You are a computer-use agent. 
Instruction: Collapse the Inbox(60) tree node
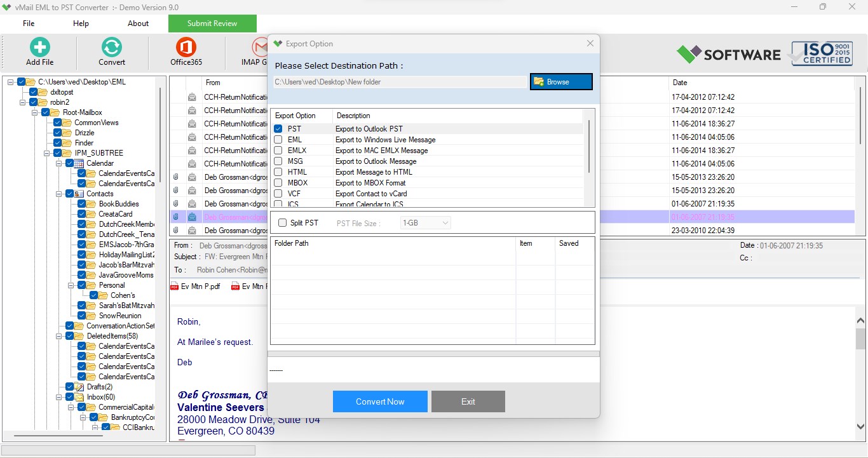(x=59, y=397)
